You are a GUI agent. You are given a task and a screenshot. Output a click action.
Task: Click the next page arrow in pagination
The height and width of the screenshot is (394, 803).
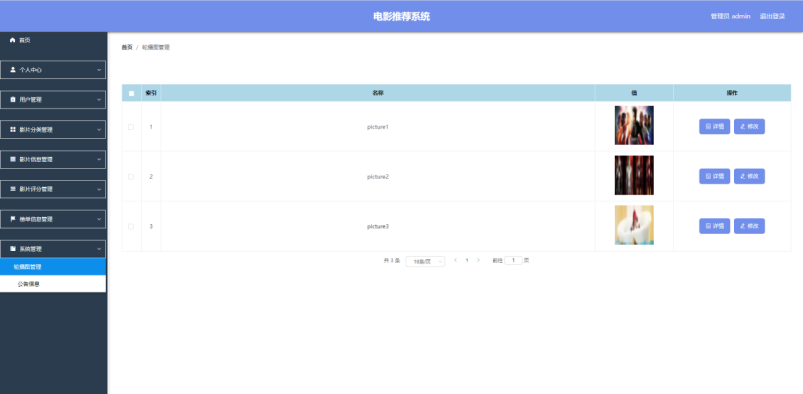click(x=478, y=260)
